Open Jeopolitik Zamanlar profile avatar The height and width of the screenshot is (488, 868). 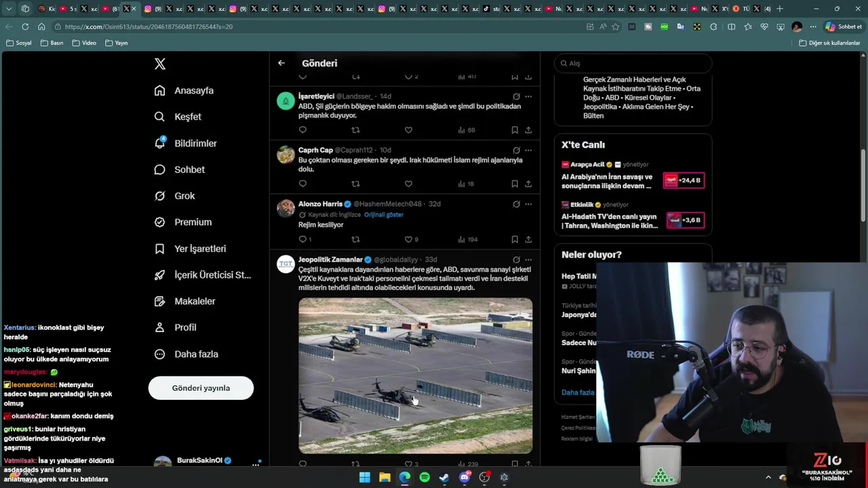[285, 264]
